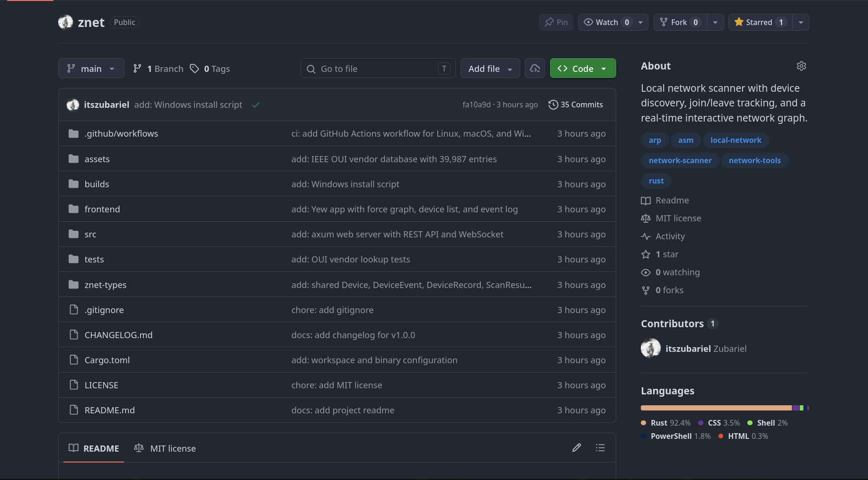
Task: Open the Cargo.toml file
Action: pyautogui.click(x=107, y=360)
